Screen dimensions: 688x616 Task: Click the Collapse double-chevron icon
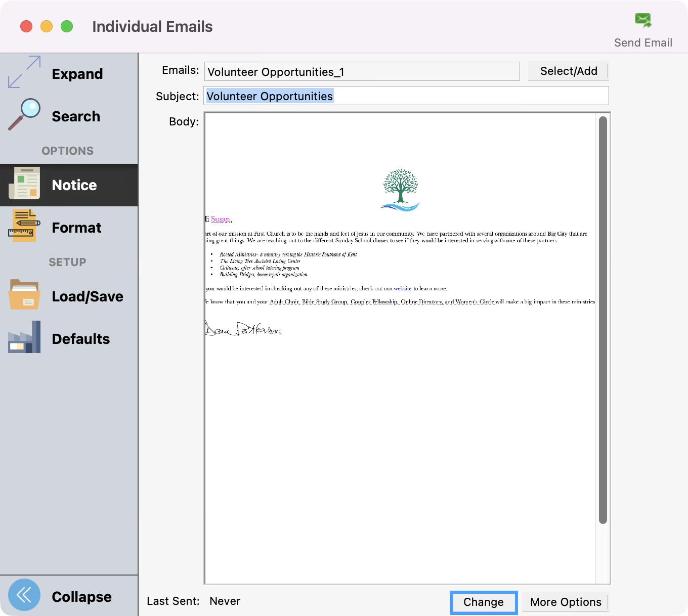pos(24,595)
